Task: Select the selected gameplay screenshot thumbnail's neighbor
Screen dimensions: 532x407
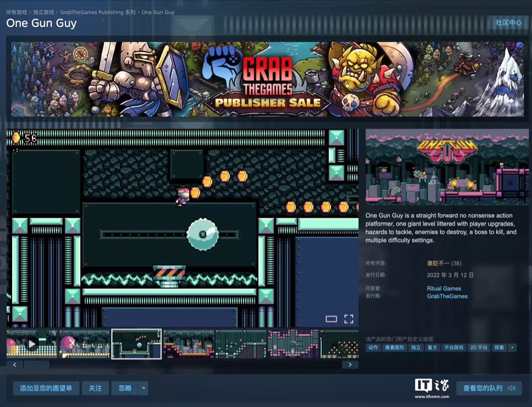Action: coord(189,344)
